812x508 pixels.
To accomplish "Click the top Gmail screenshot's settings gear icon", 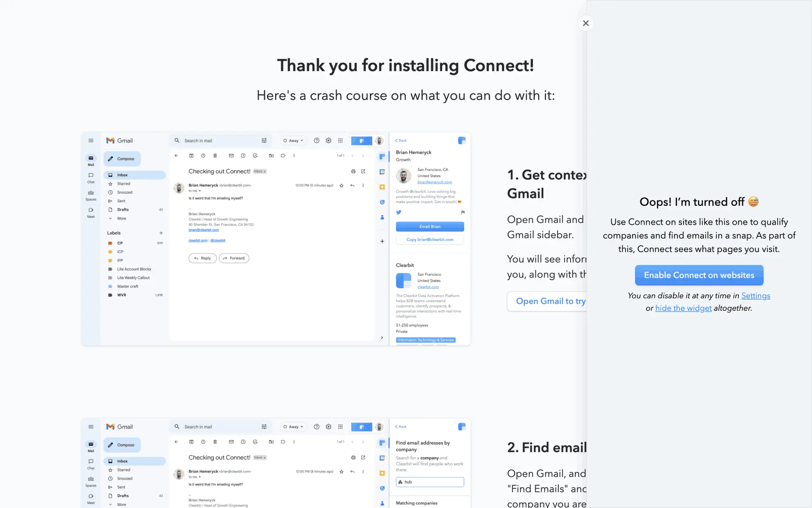I will click(328, 141).
